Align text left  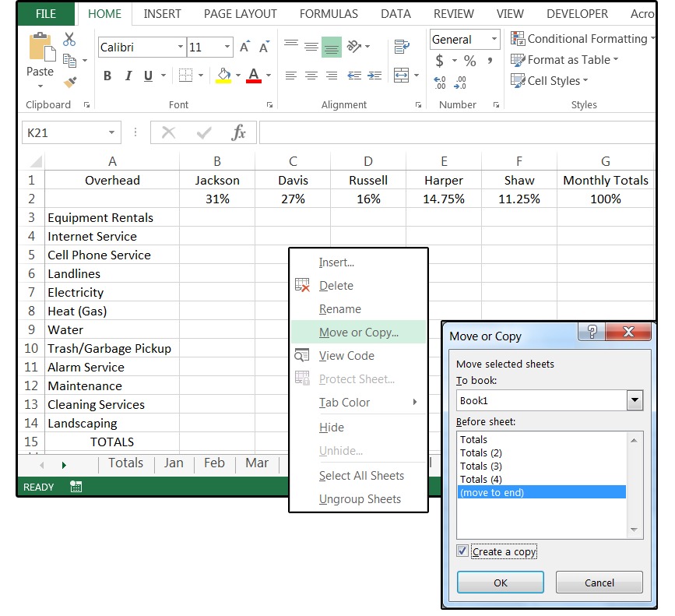click(x=291, y=76)
